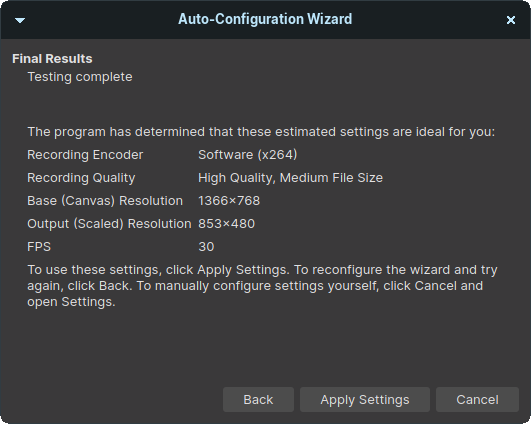The width and height of the screenshot is (531, 424).
Task: Cancel the Auto-Configuration Wizard
Action: (477, 400)
